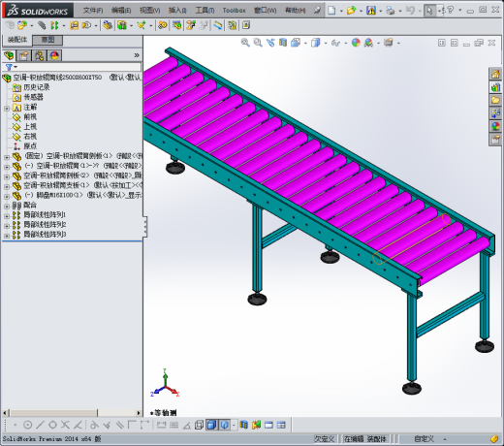This screenshot has width=504, height=446.
Task: Open SolidWorks Resources home task pane tab
Action: pos(495,75)
